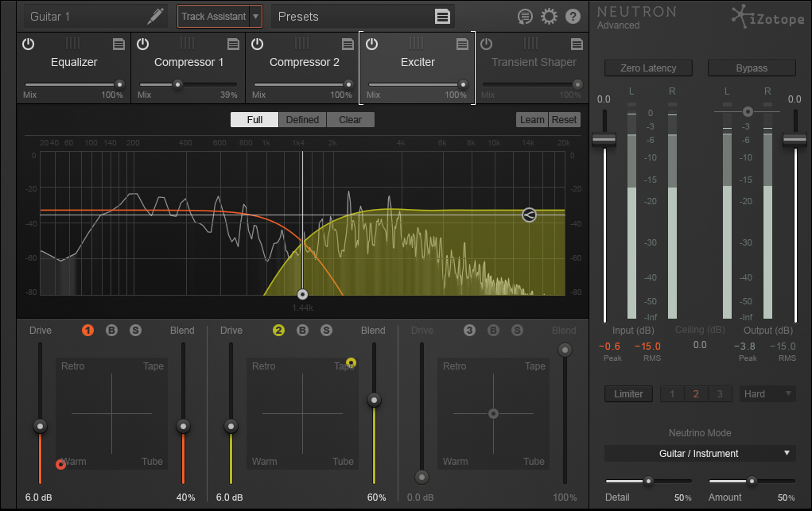The height and width of the screenshot is (511, 812).
Task: Click the Limiter button
Action: pos(628,394)
